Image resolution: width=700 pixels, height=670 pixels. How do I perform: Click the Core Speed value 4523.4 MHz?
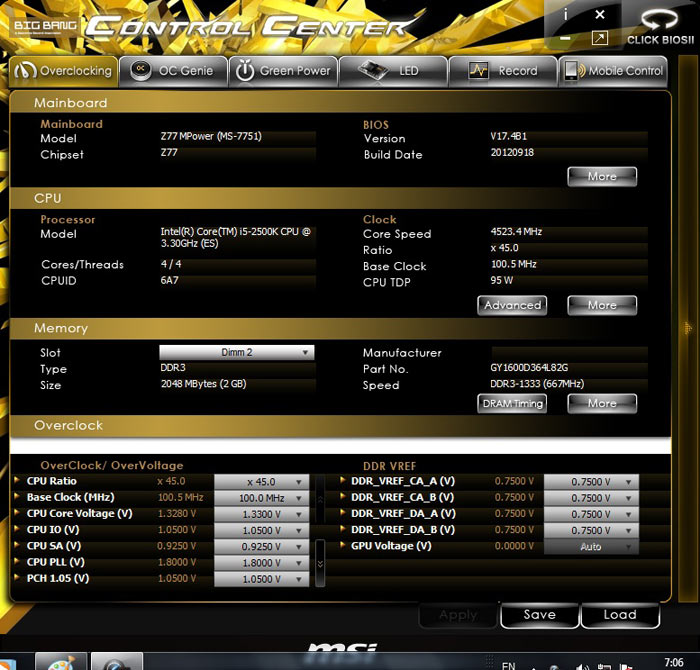click(516, 232)
